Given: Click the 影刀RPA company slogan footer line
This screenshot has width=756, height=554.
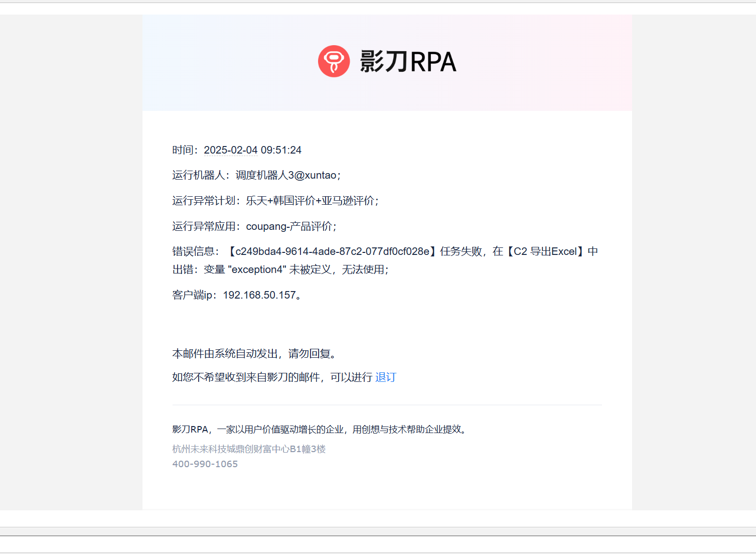Looking at the screenshot, I should pos(319,430).
